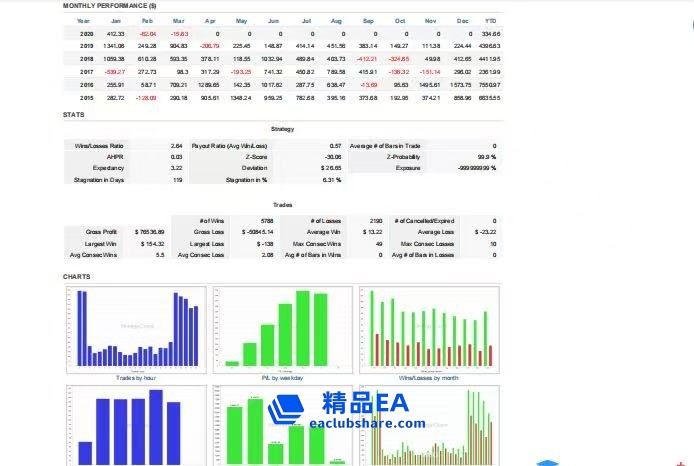The image size is (694, 466).
Task: Select the Strategy subsection title
Action: 282,129
